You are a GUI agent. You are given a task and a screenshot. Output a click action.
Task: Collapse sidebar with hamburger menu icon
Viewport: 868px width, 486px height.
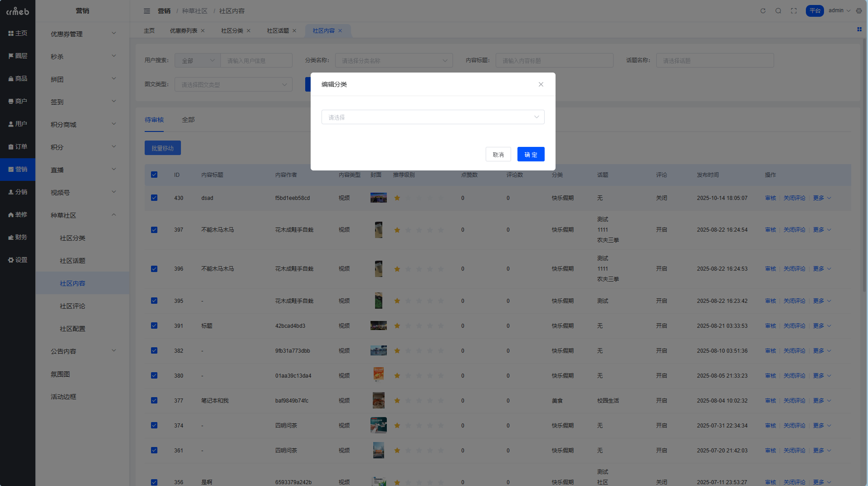[x=147, y=11]
